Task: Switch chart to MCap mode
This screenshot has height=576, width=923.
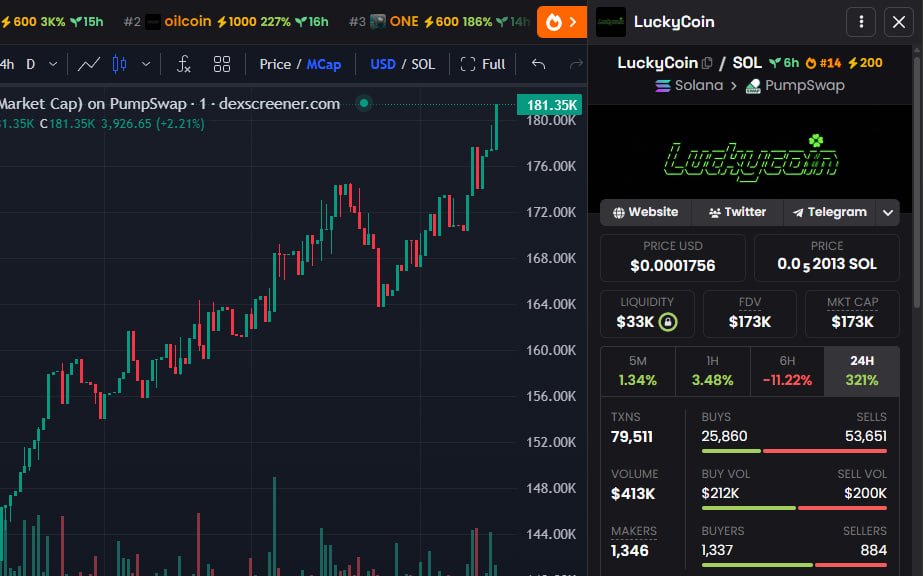Action: coord(324,64)
